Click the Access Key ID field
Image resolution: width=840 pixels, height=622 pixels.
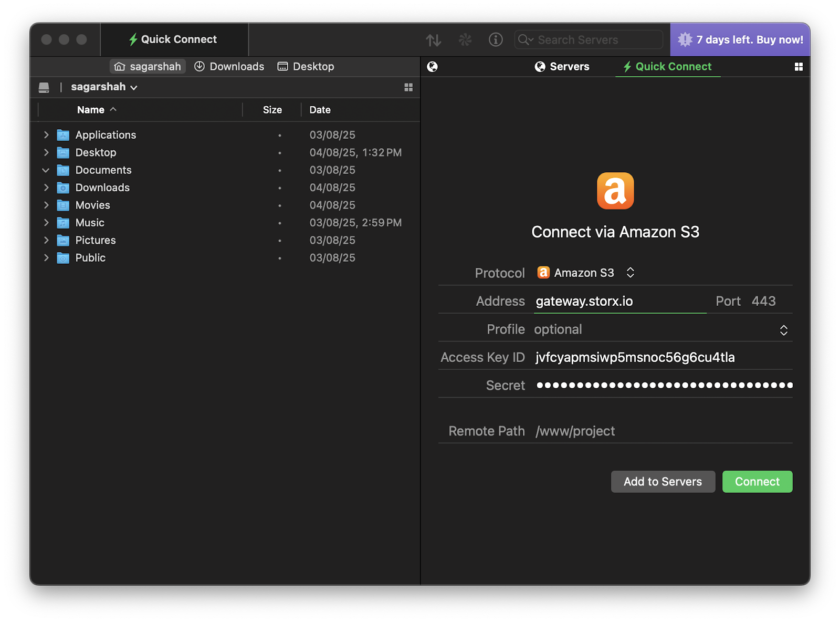[663, 357]
